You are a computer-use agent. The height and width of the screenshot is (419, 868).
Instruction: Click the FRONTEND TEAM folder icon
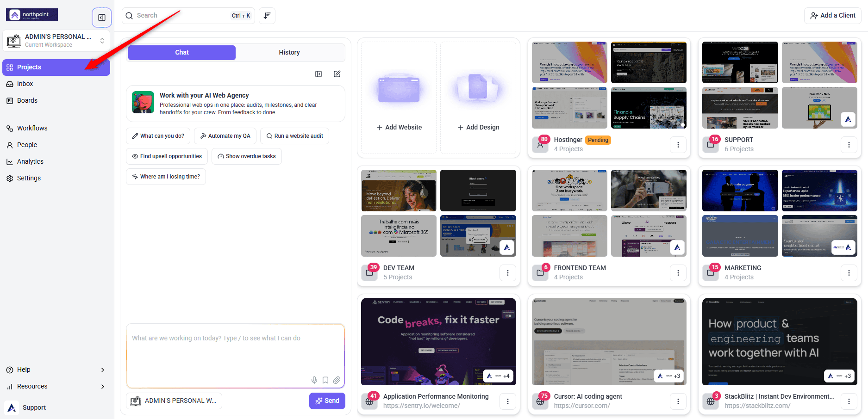point(540,273)
